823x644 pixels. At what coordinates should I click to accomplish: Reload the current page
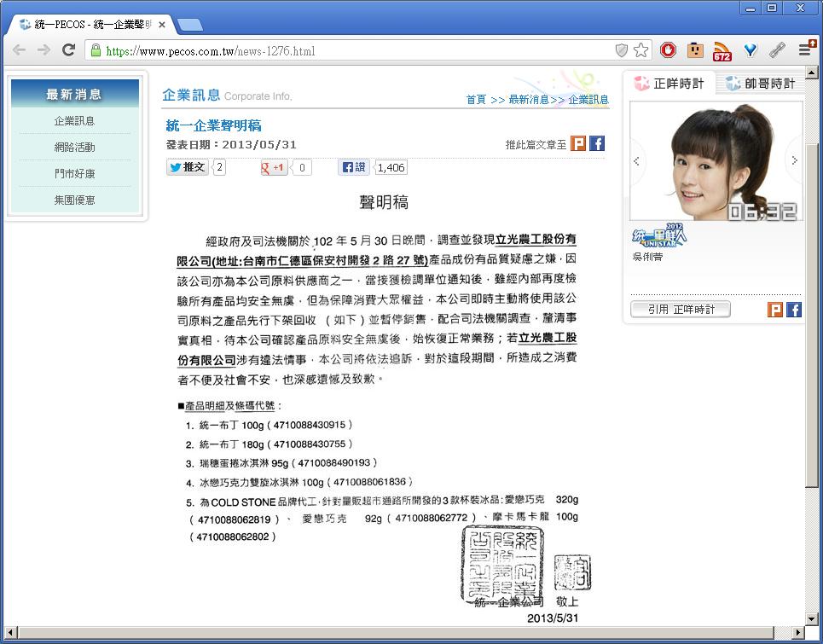click(x=69, y=49)
